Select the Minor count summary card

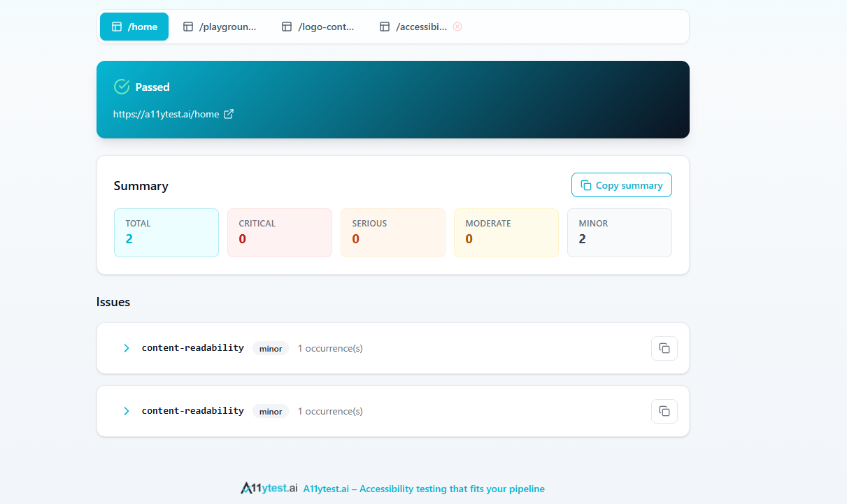619,233
